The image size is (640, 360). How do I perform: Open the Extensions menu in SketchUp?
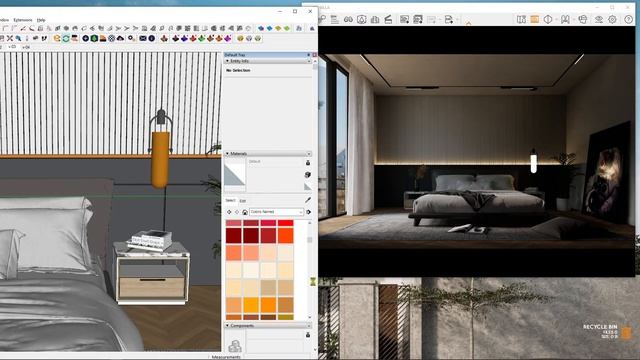[22, 20]
